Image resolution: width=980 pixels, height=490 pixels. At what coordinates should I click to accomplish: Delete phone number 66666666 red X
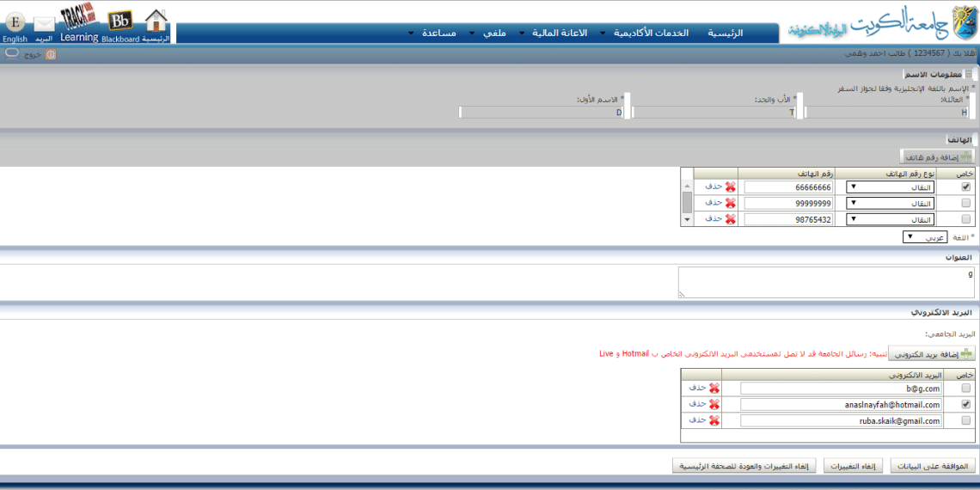(x=730, y=187)
